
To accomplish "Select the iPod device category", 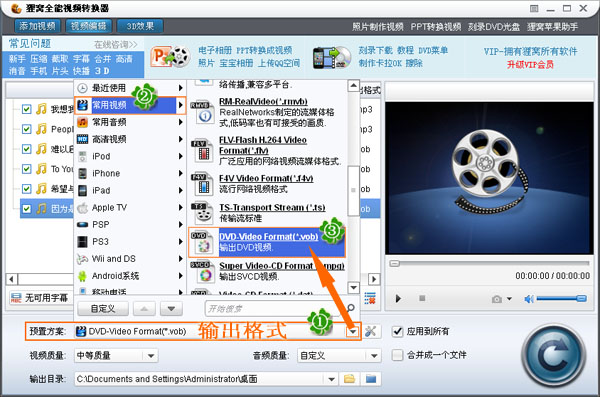I will pyautogui.click(x=130, y=156).
